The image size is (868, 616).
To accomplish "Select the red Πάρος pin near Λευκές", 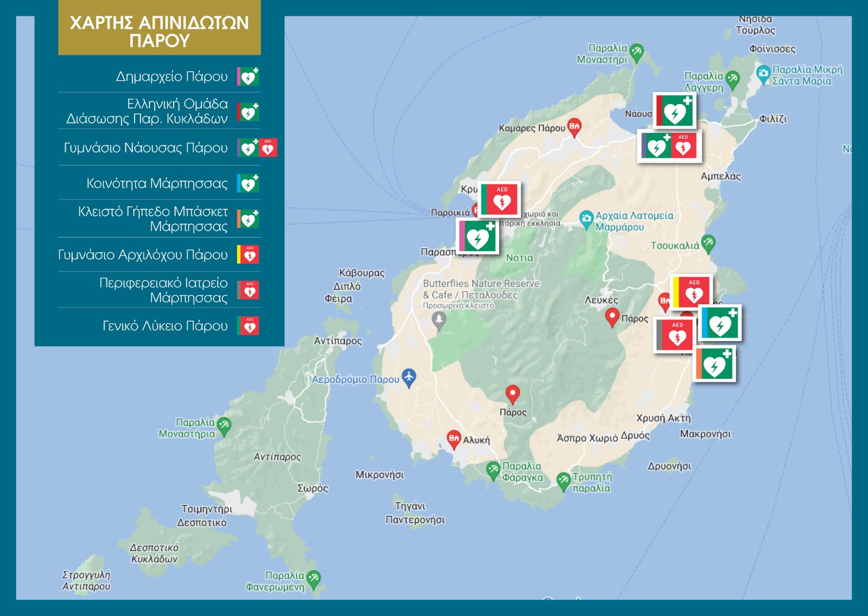I will 612,316.
